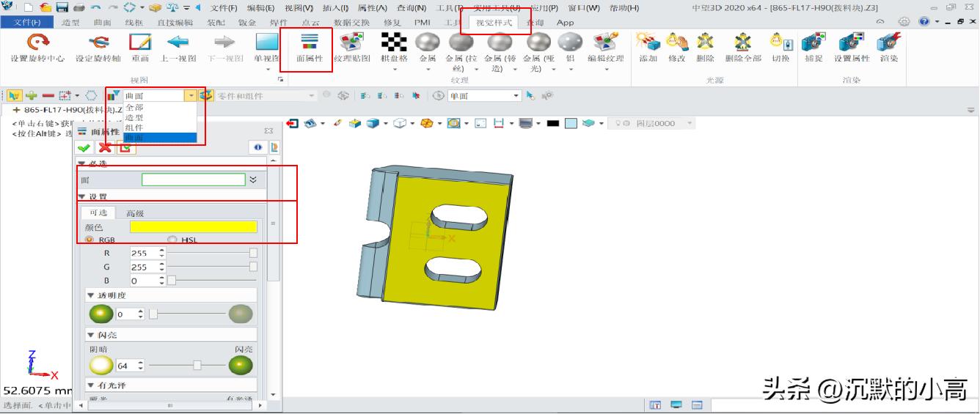Switch to the 造型 ribbon tab
Image resolution: width=980 pixels, height=414 pixels.
(x=71, y=22)
